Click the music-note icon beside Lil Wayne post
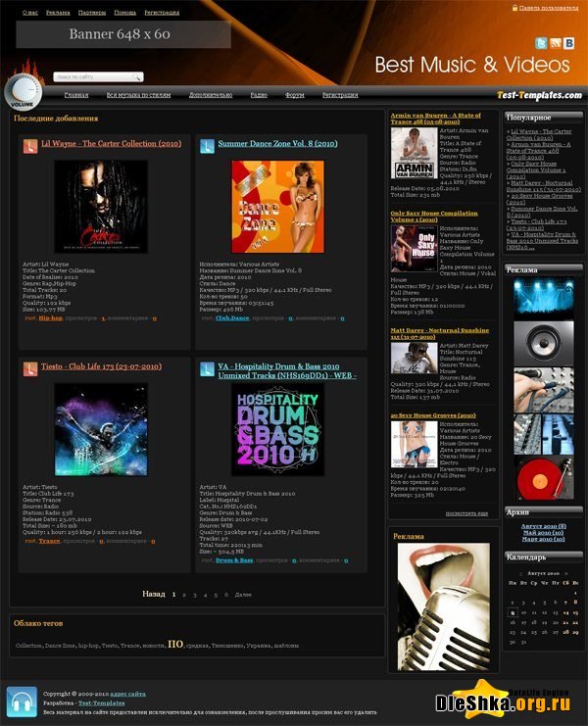The height and width of the screenshot is (726, 588). click(x=30, y=146)
